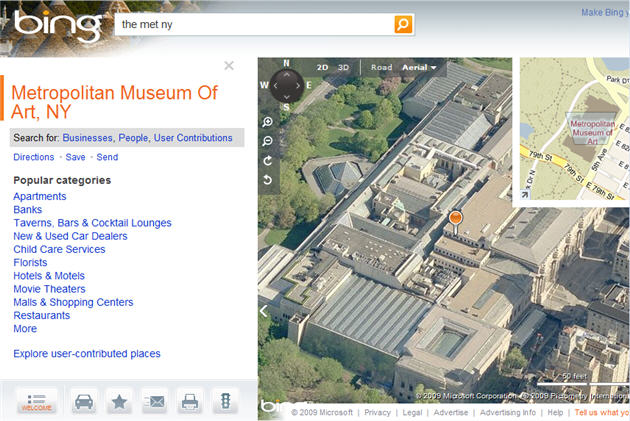This screenshot has height=421, width=630.
Task: Expand the mini map with the arrow icon
Action: click(x=525, y=195)
